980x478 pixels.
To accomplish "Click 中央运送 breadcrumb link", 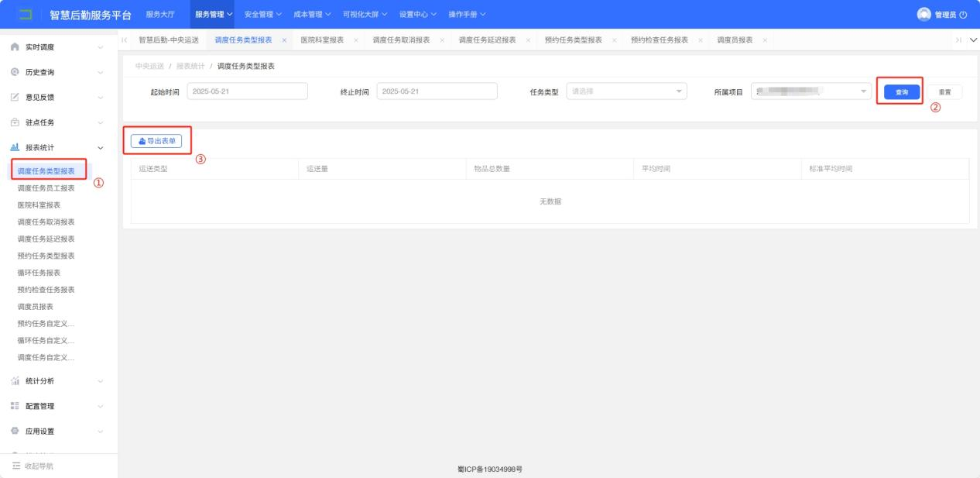I will point(149,66).
